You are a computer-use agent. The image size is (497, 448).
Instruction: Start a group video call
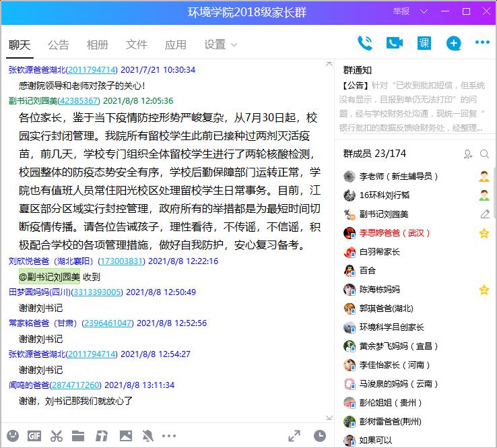394,43
